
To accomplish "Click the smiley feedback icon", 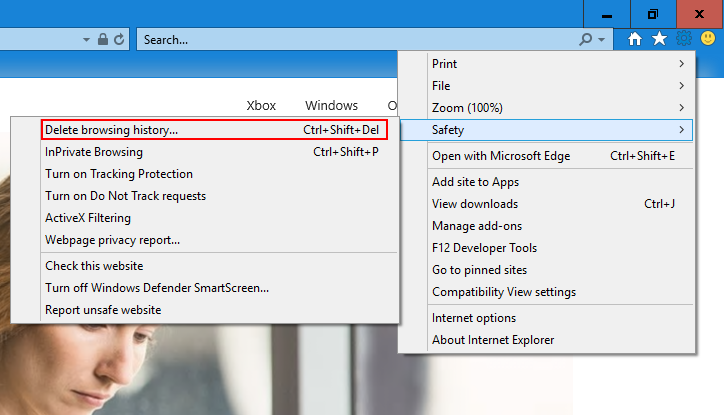I will [708, 38].
